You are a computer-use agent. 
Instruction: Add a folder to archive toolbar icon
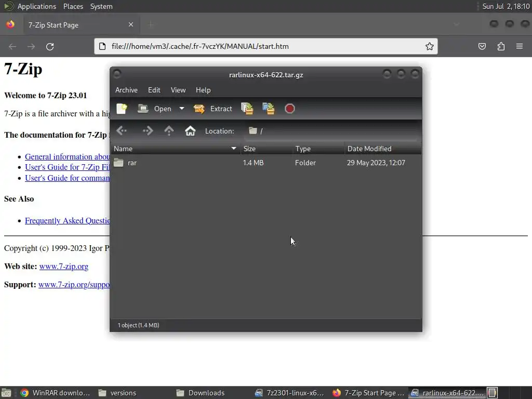coord(269,109)
